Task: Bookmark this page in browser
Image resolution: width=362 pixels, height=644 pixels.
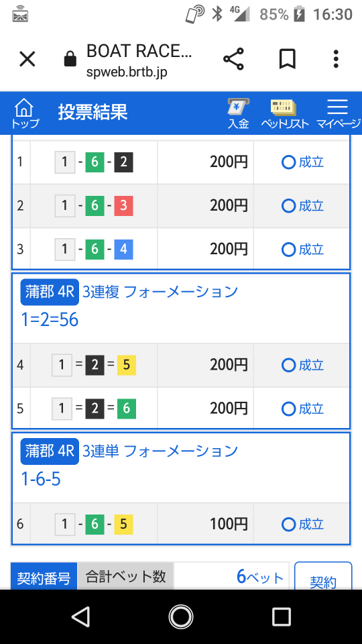Action: click(288, 60)
